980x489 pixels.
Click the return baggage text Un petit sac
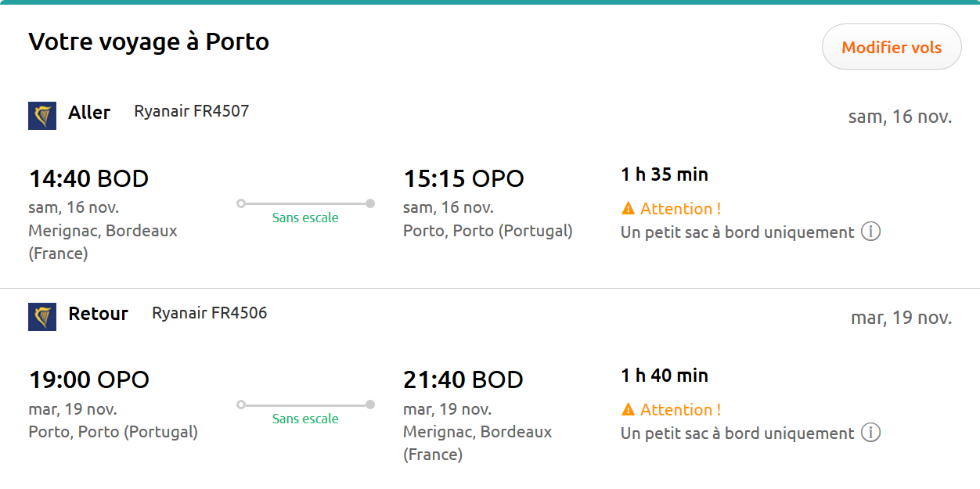point(737,433)
